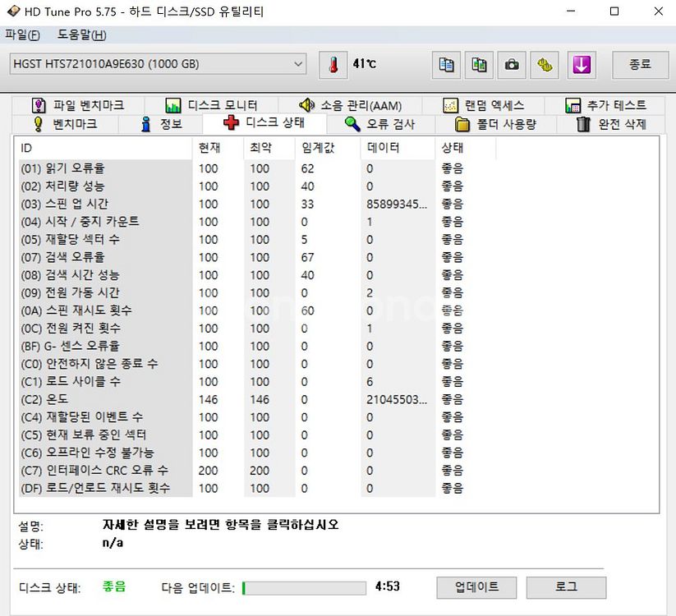
Task: Select the (08) 검색 시간 성능 row
Action: [257, 275]
